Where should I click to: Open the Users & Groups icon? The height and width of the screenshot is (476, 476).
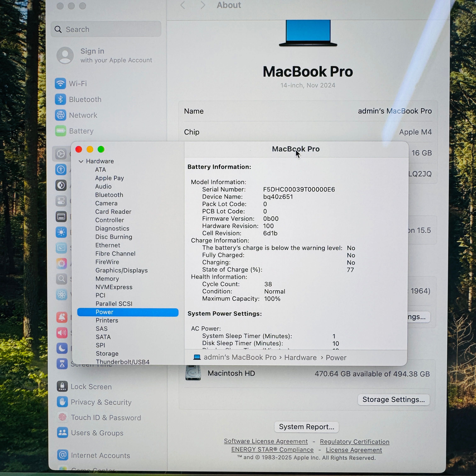63,432
